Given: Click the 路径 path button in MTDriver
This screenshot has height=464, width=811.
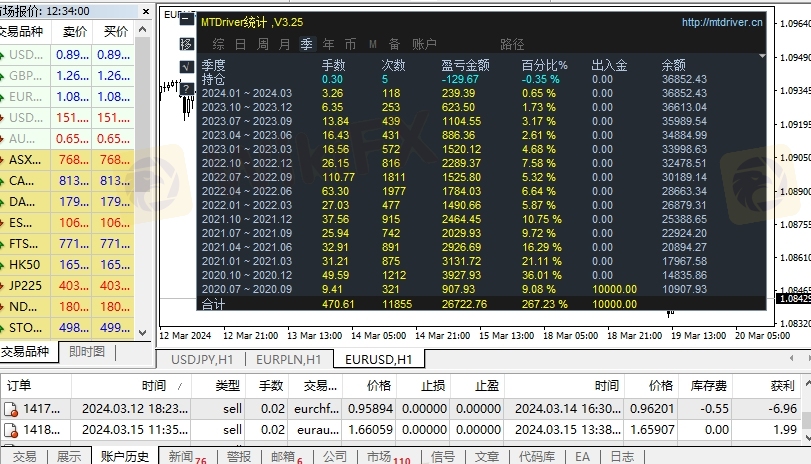Looking at the screenshot, I should [x=513, y=44].
